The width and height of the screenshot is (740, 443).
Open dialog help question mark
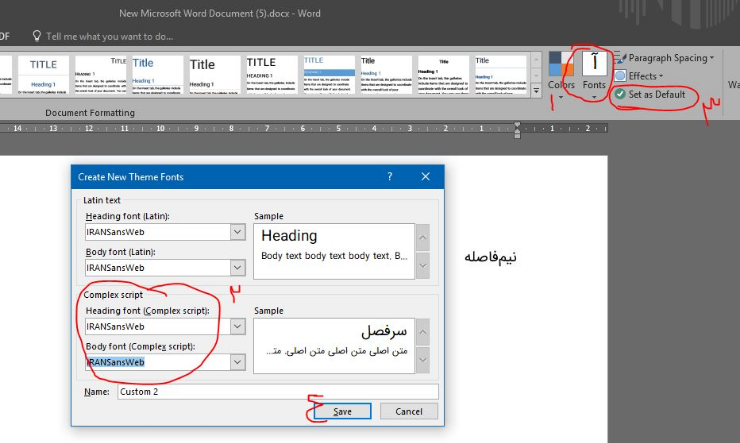[x=390, y=176]
